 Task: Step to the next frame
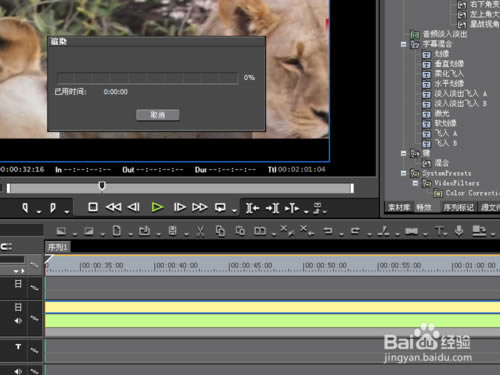179,207
